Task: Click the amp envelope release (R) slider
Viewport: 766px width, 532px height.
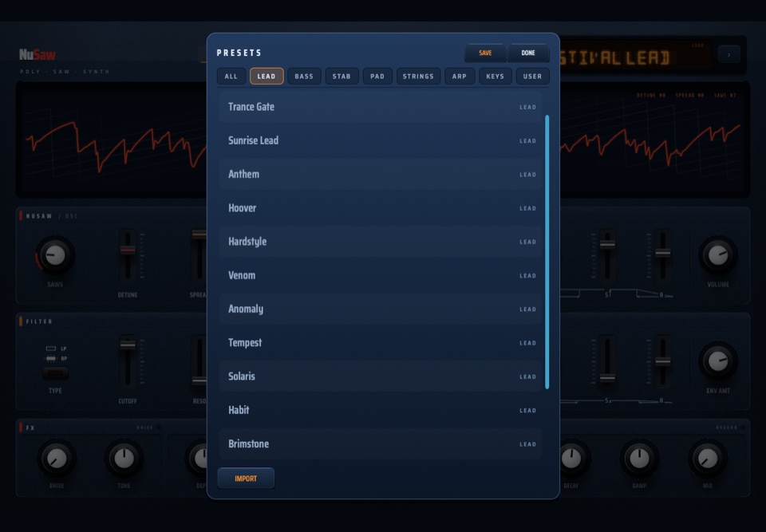Action: pos(662,253)
